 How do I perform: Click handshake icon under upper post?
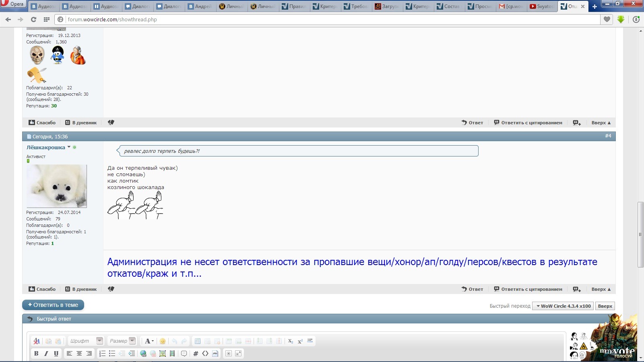[x=111, y=122]
